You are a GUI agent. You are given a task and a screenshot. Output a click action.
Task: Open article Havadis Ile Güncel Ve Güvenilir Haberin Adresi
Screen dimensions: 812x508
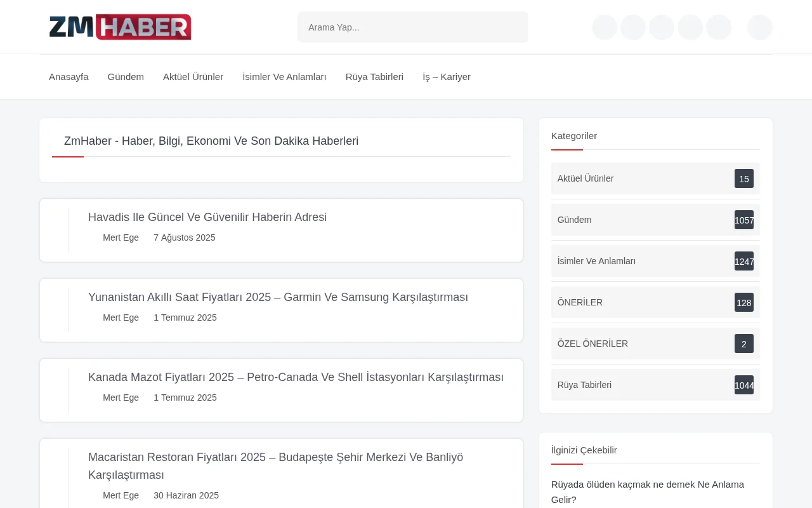pyautogui.click(x=207, y=217)
